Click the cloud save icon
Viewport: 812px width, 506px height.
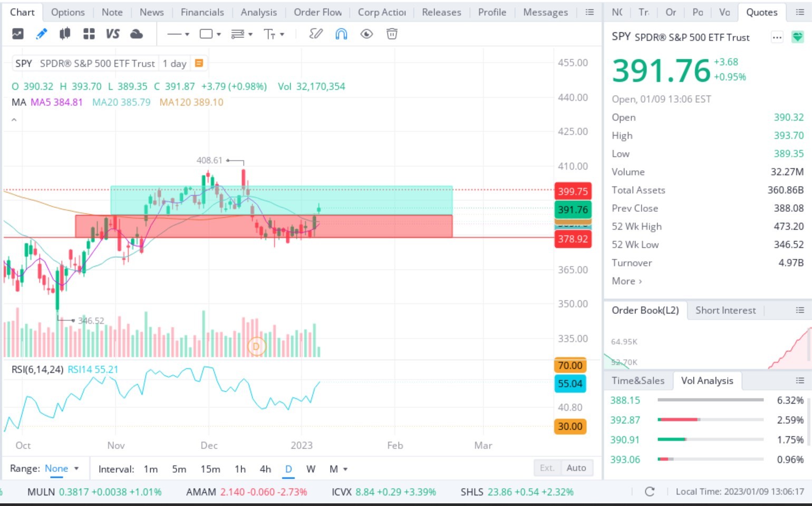tap(137, 34)
